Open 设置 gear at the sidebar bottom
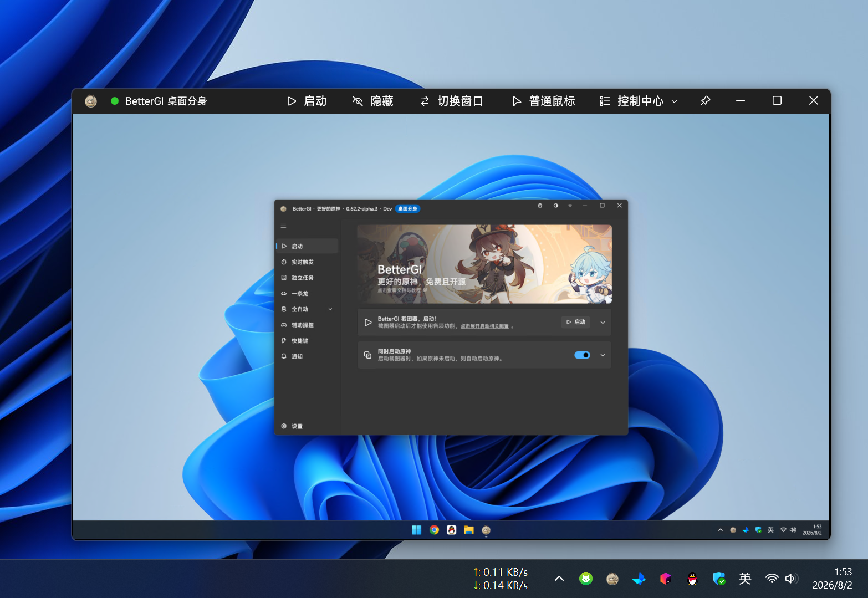 tap(307, 426)
